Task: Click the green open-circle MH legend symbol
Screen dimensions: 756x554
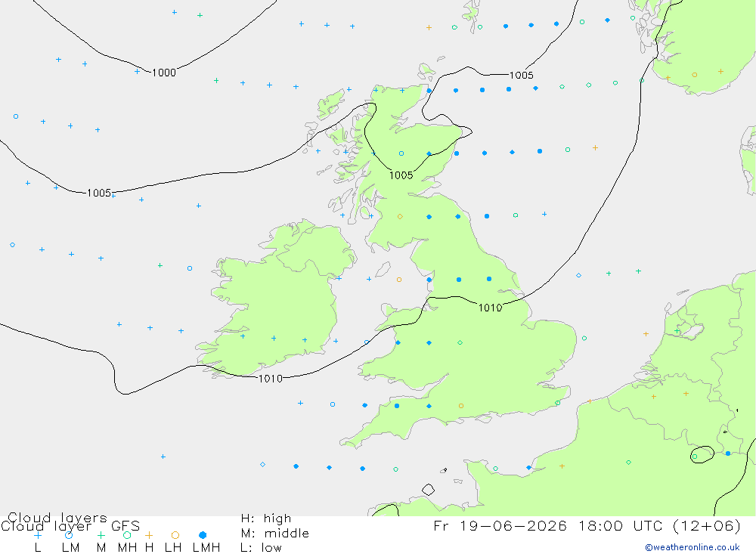Action: point(127,535)
